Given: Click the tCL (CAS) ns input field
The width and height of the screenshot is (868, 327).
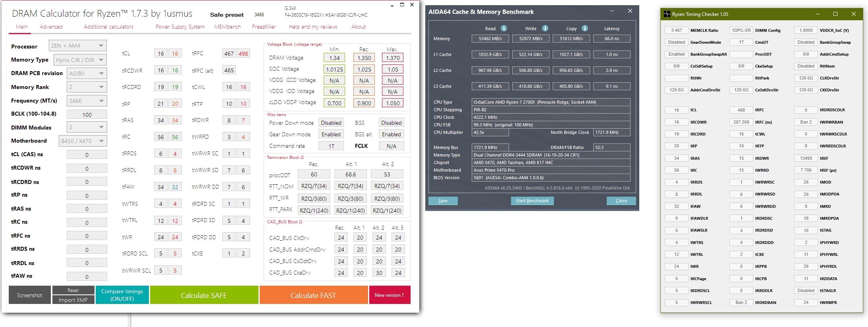Looking at the screenshot, I should (87, 155).
